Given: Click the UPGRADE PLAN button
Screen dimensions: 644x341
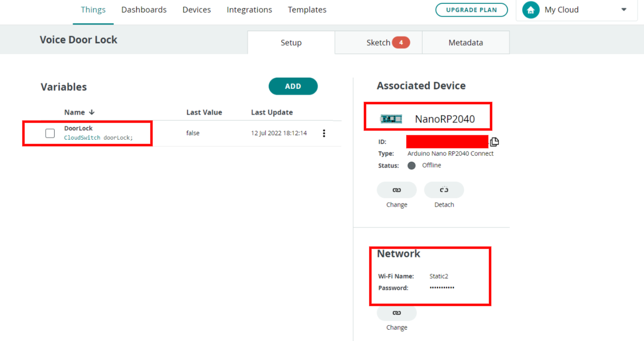Looking at the screenshot, I should pyautogui.click(x=471, y=9).
